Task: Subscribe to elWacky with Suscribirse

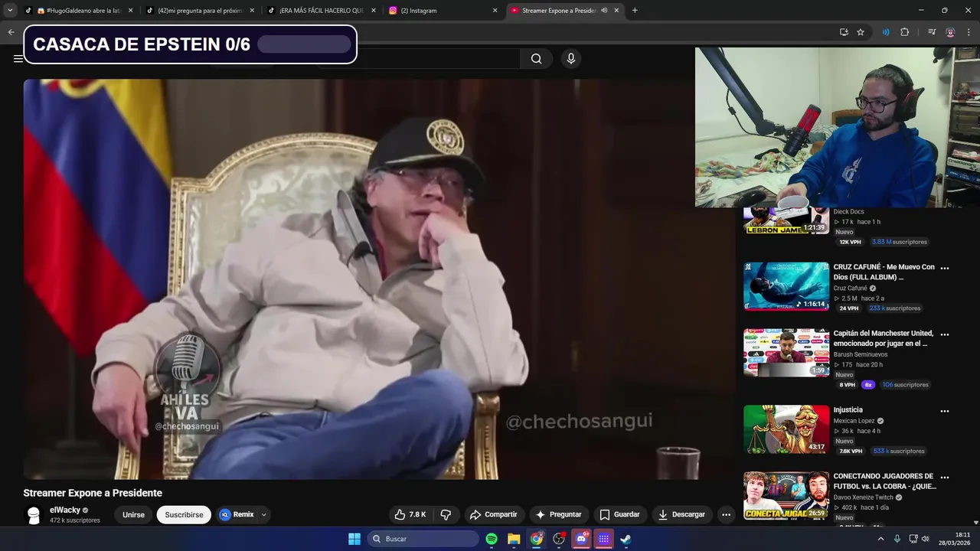Action: click(x=184, y=514)
